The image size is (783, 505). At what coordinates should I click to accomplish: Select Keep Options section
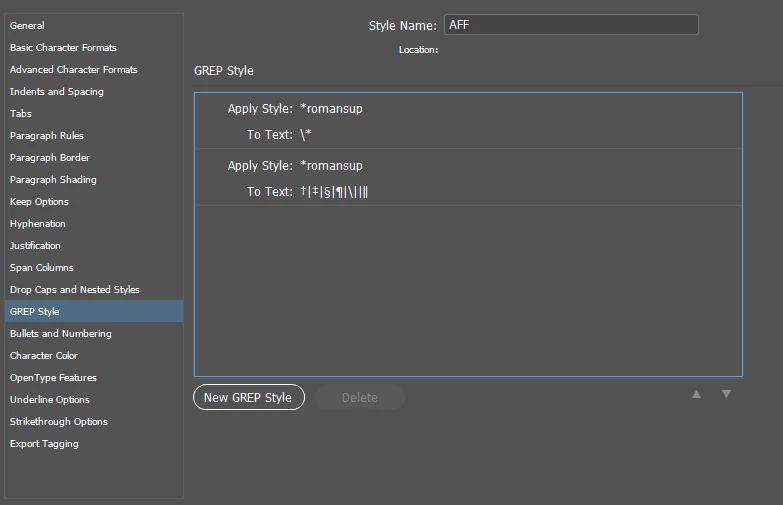[x=94, y=201]
